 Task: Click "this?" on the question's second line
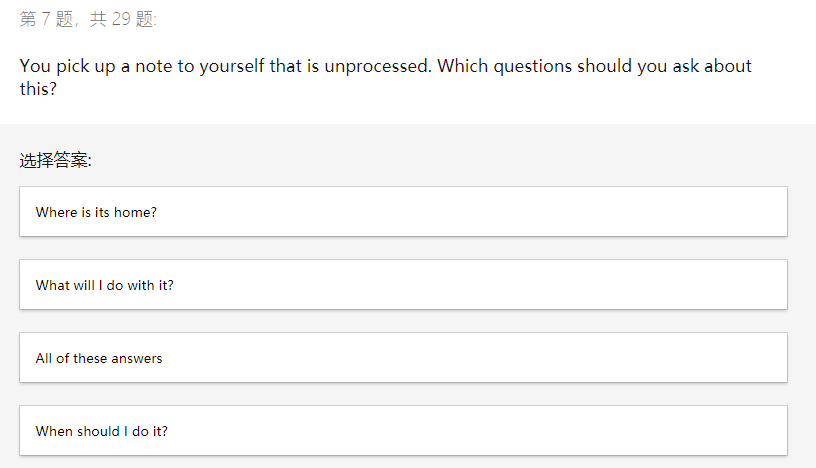pyautogui.click(x=38, y=89)
